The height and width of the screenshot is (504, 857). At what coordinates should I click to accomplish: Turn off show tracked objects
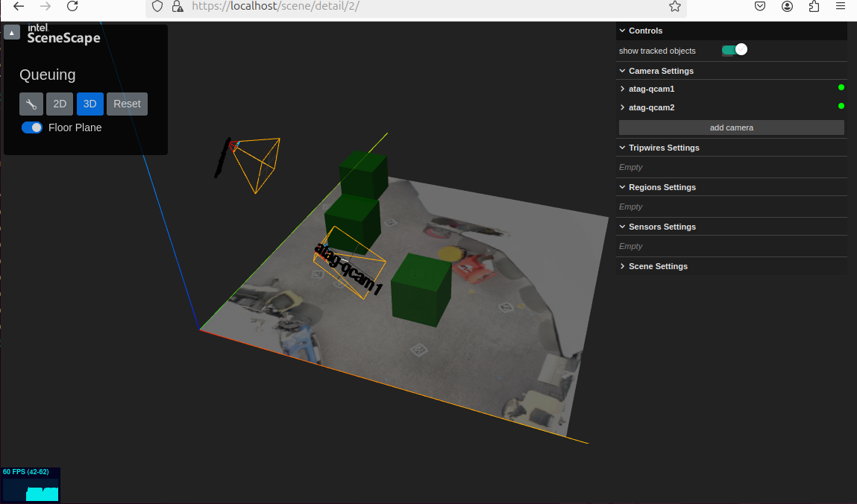coord(734,49)
